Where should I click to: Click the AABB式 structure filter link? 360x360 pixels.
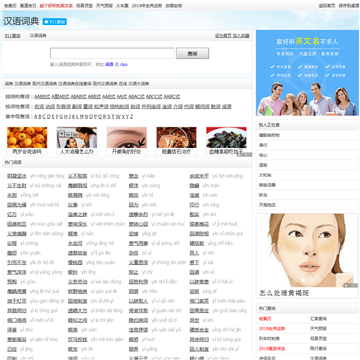(x=42, y=97)
